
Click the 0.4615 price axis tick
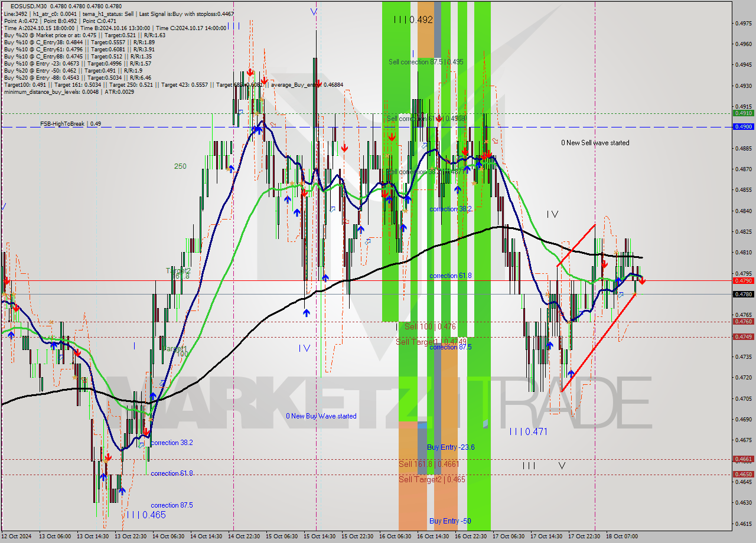click(743, 524)
